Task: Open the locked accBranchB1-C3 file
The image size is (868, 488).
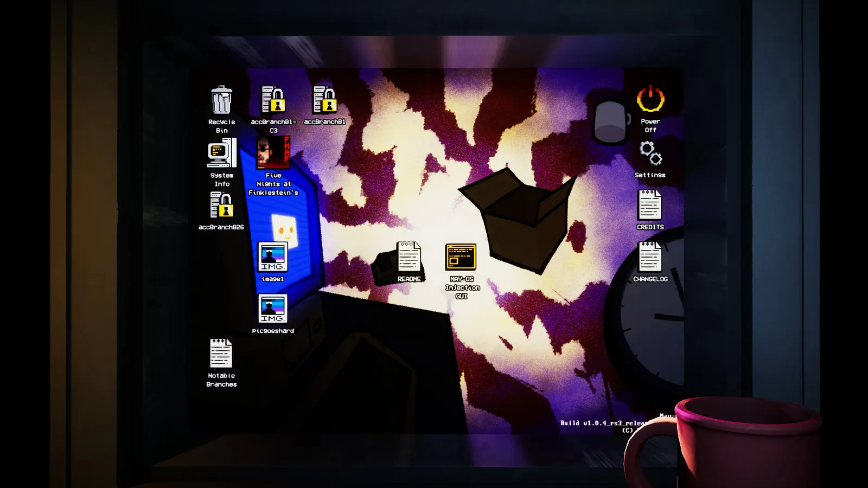Action: (273, 100)
